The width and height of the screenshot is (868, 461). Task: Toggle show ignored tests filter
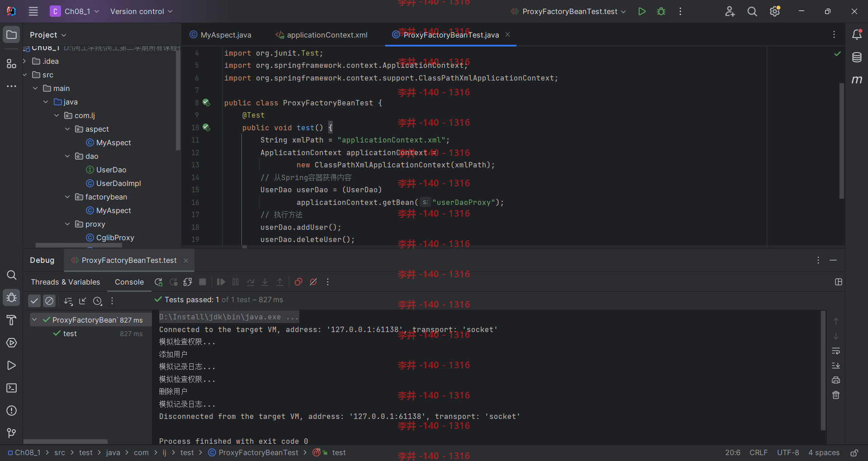click(49, 300)
